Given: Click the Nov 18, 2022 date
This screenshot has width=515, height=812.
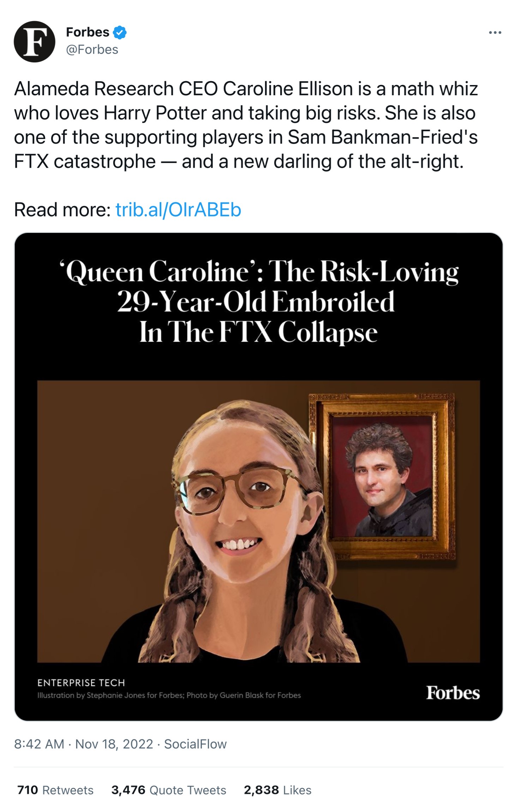Looking at the screenshot, I should pyautogui.click(x=114, y=744).
